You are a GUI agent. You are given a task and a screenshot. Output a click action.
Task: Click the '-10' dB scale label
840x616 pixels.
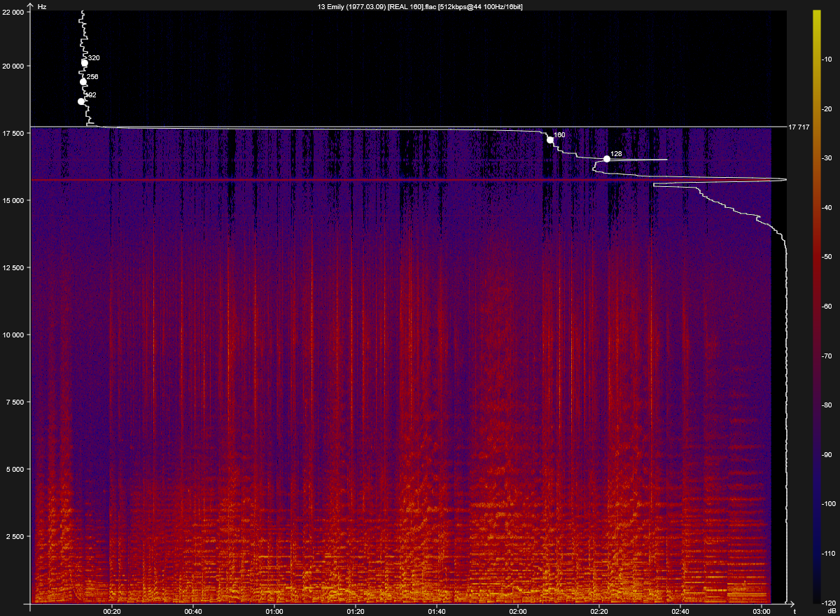[x=826, y=60]
